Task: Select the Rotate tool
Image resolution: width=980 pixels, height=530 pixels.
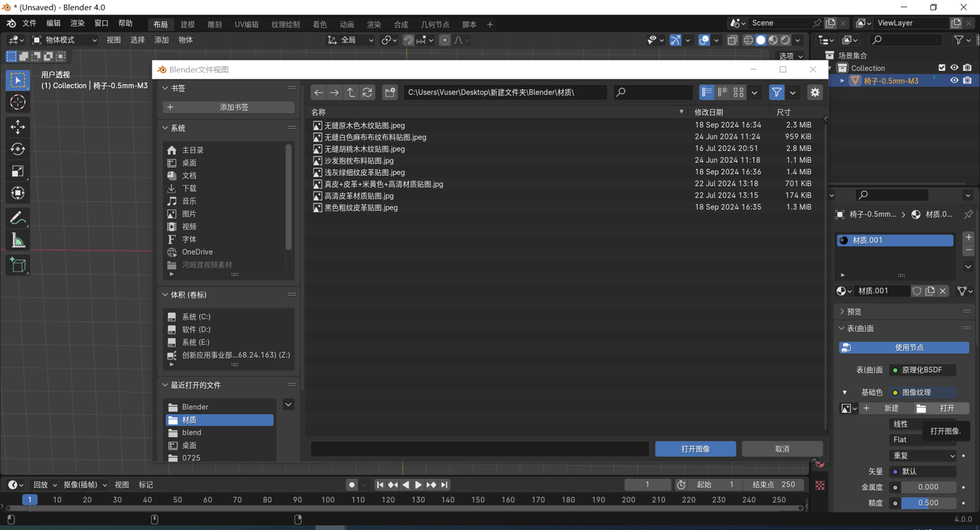Action: 18,149
